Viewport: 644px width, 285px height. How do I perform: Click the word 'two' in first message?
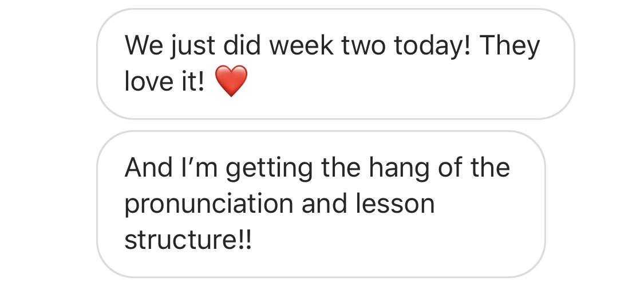(364, 46)
